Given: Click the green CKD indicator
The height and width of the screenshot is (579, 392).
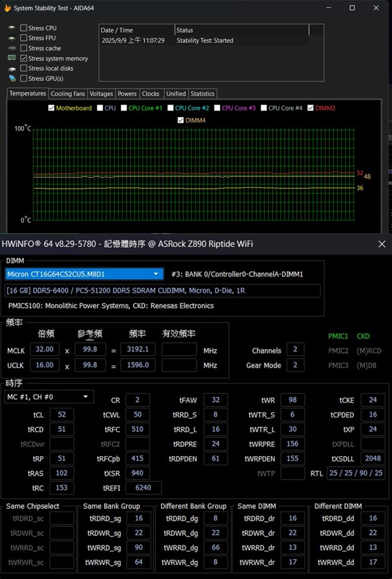Looking at the screenshot, I should (363, 336).
